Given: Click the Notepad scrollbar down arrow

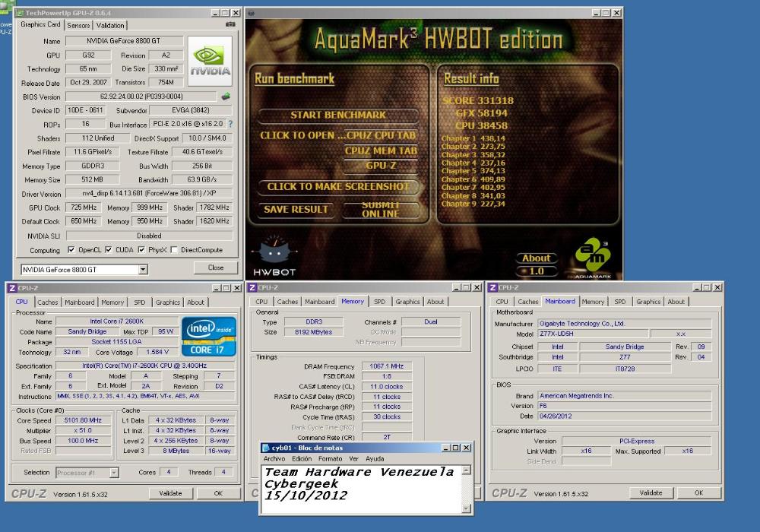Looking at the screenshot, I should click(x=466, y=508).
